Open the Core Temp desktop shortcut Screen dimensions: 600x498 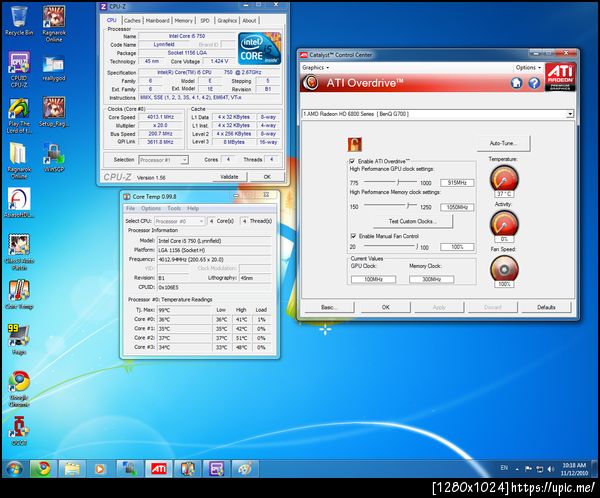pos(19,295)
